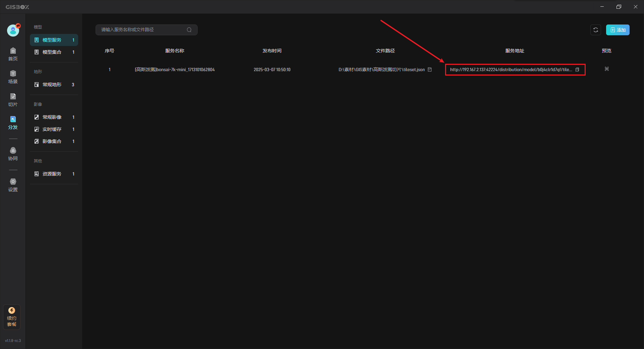
Task: Select 资源服务 in sidebar
Action: pos(54,174)
